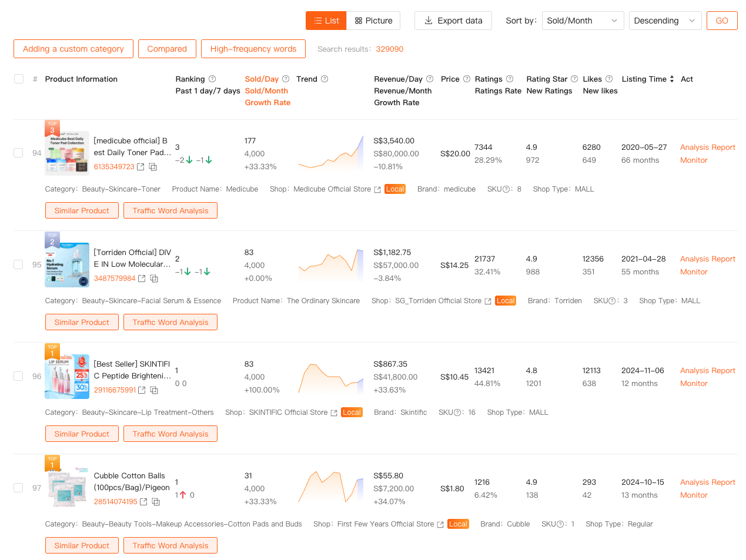Image resolution: width=746 pixels, height=560 pixels.
Task: Click the SKINTIFIC product thumbnail image
Action: 67,377
